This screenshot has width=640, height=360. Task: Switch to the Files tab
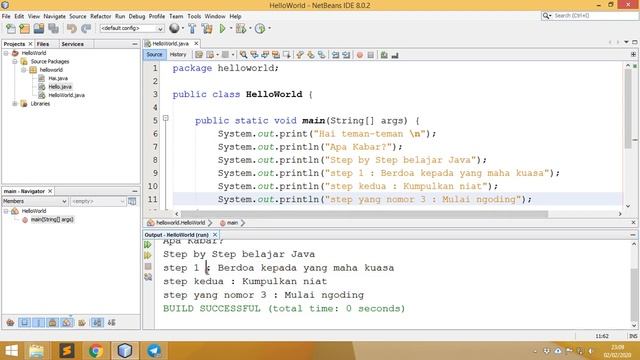click(x=43, y=44)
